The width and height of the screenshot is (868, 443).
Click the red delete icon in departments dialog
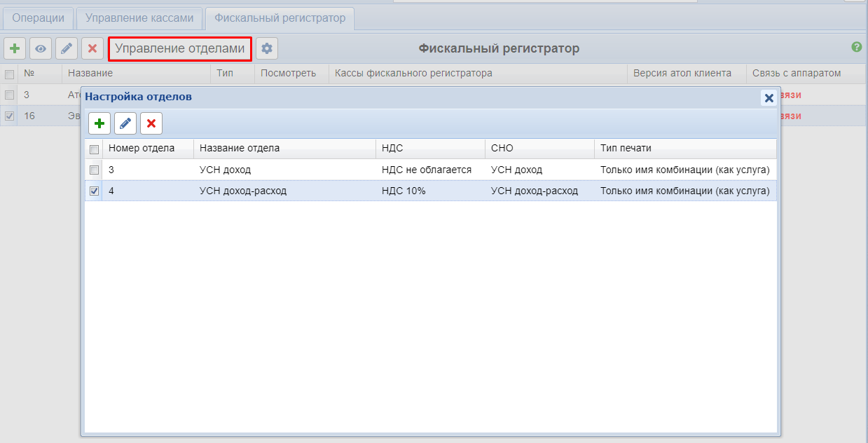151,124
